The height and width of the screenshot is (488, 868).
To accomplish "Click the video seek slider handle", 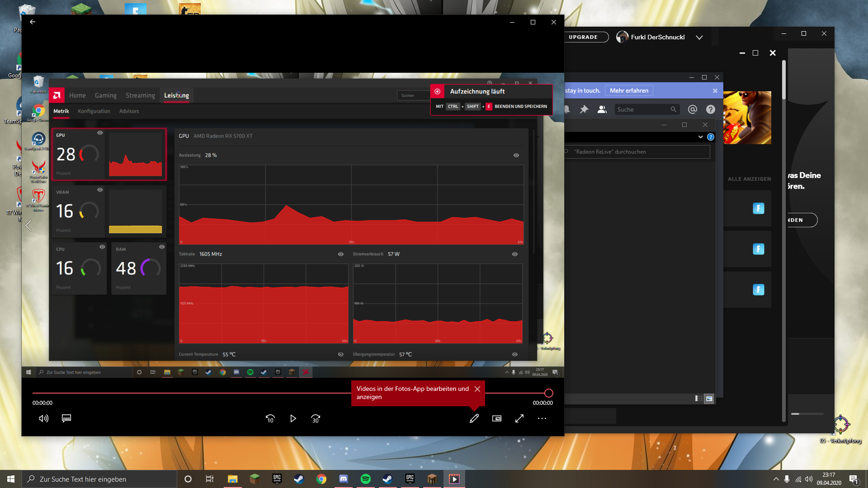I will coord(548,393).
